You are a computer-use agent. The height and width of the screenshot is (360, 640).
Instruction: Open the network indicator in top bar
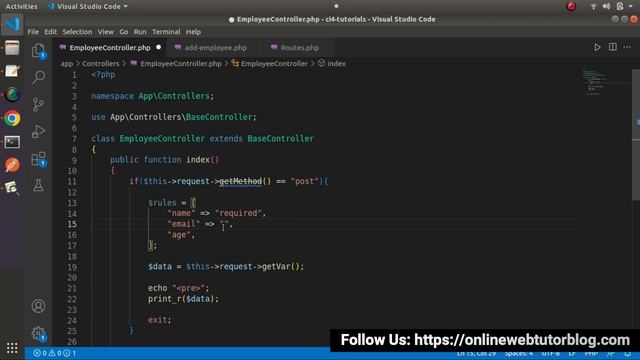593,6
